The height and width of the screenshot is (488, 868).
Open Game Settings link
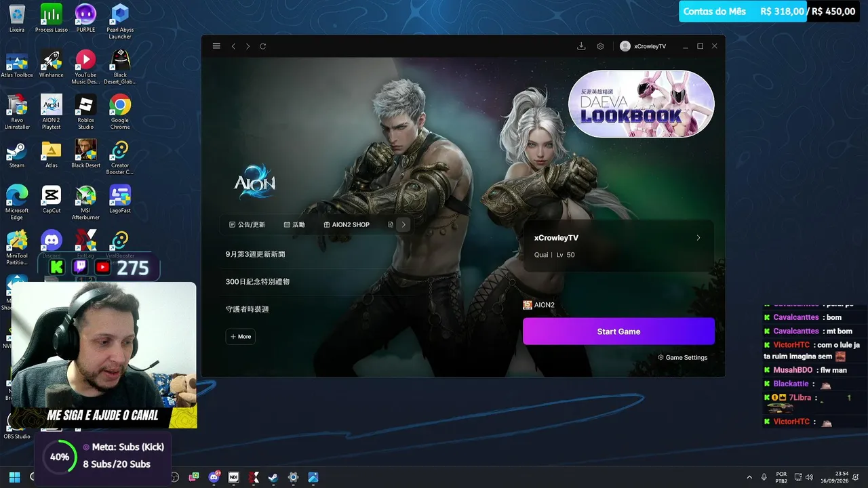(x=683, y=357)
